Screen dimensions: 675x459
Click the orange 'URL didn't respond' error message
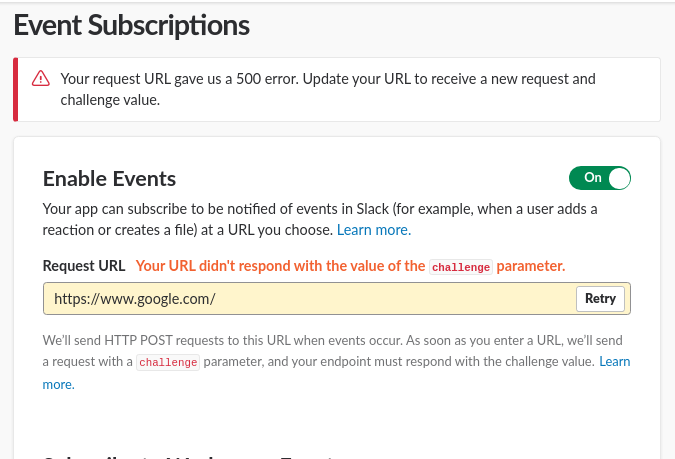tap(350, 266)
